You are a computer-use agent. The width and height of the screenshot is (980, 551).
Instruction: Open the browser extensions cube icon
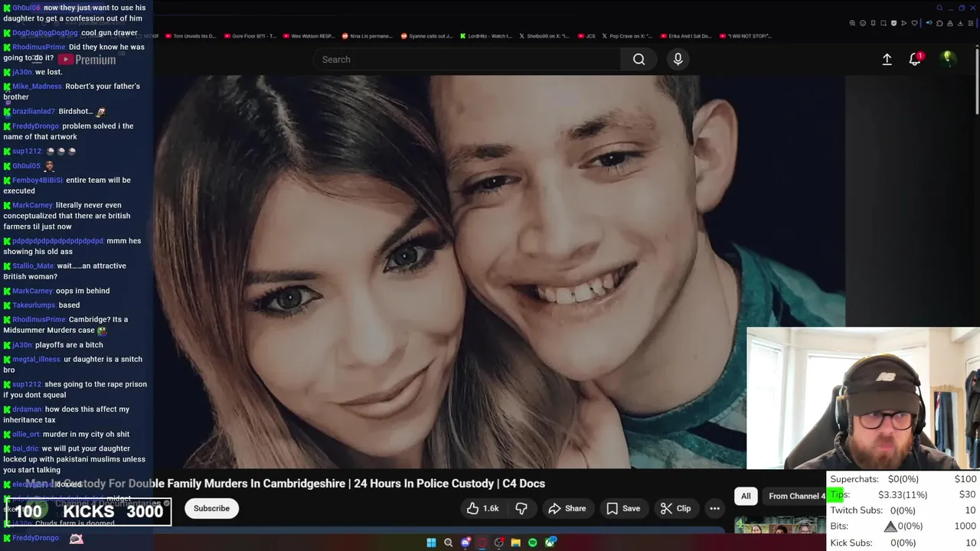[939, 23]
